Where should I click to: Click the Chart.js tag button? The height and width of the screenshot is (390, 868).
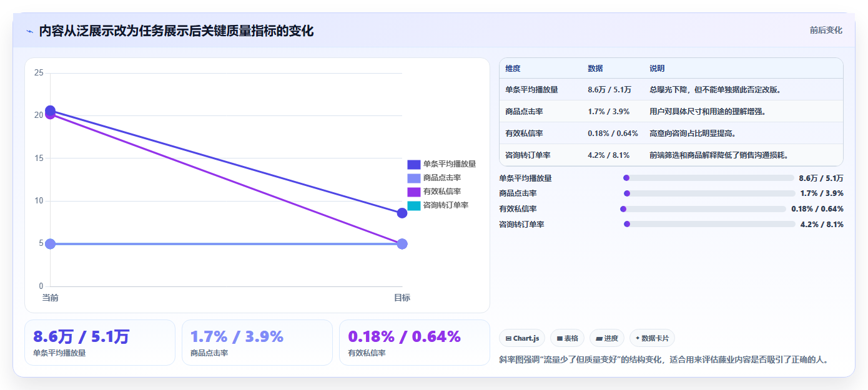pyautogui.click(x=522, y=338)
